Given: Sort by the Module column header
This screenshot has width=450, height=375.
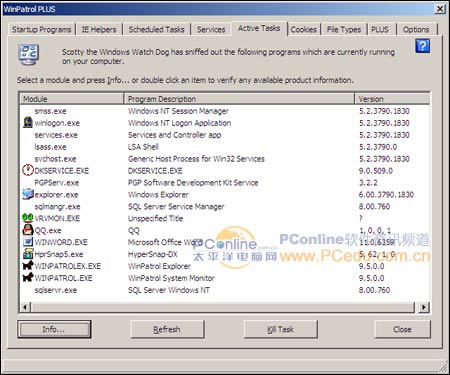Looking at the screenshot, I should (72, 99).
